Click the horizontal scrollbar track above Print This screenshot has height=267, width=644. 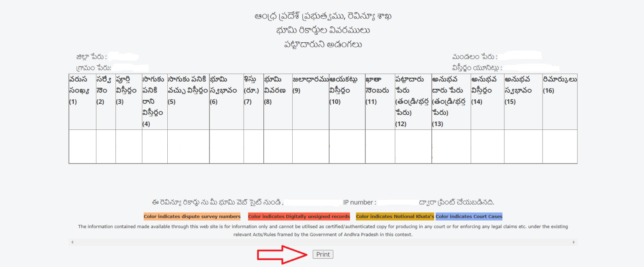tap(323, 242)
